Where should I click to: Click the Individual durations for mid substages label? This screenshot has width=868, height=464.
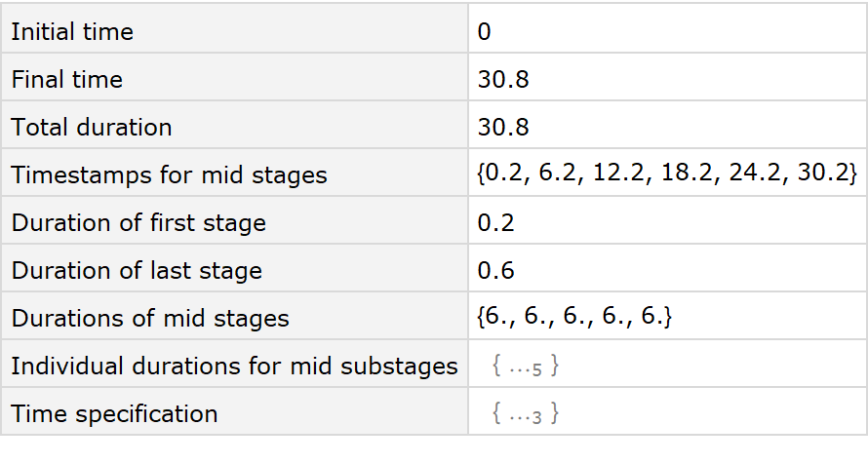[x=234, y=367]
